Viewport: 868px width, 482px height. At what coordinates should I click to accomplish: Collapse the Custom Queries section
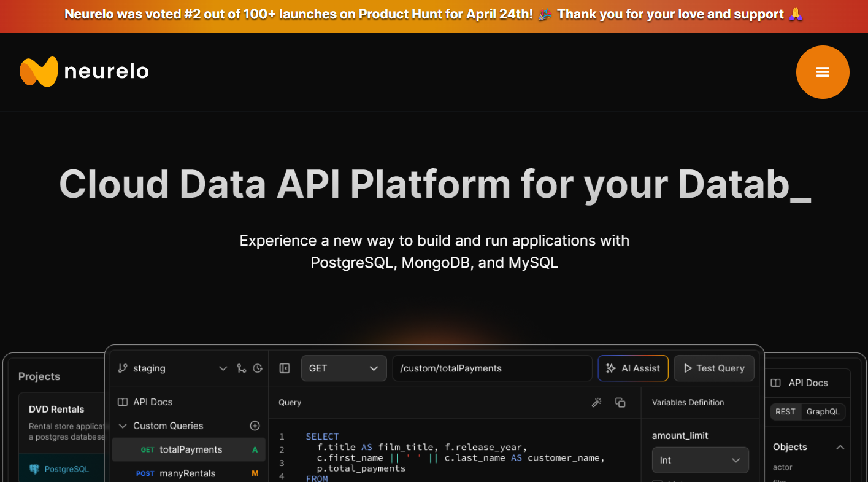123,426
